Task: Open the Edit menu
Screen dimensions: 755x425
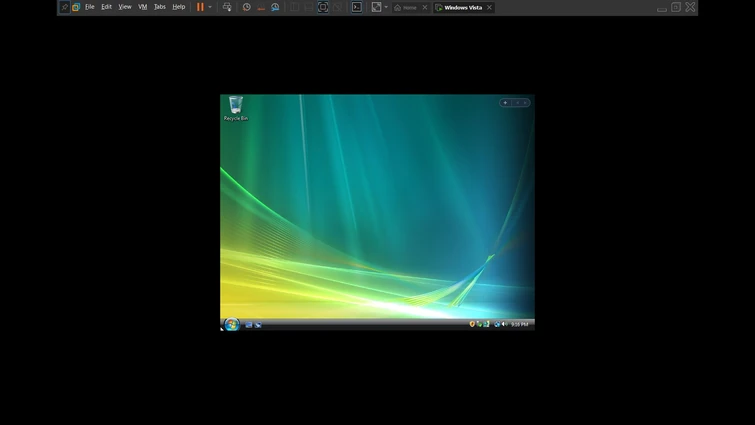Action: [106, 7]
